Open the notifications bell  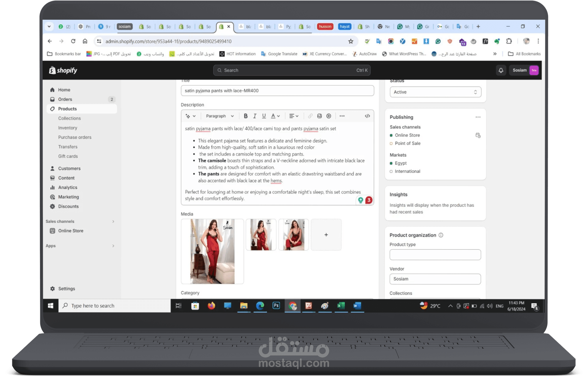coord(501,70)
